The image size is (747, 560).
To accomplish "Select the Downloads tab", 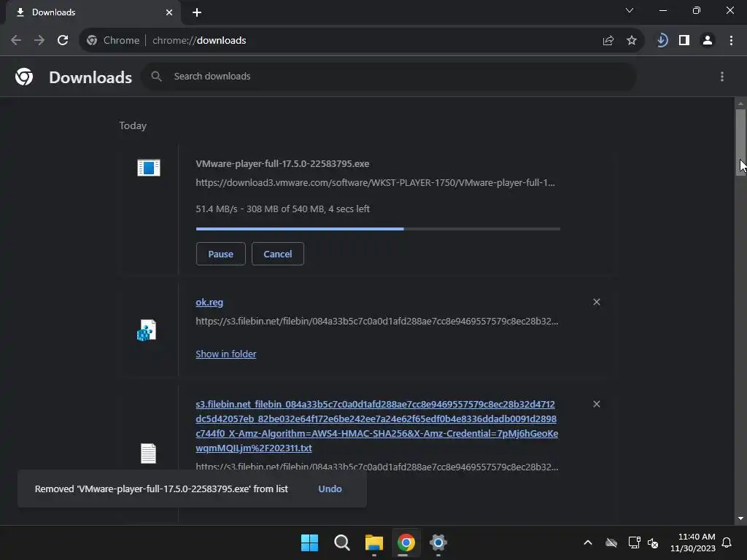I will (93, 12).
